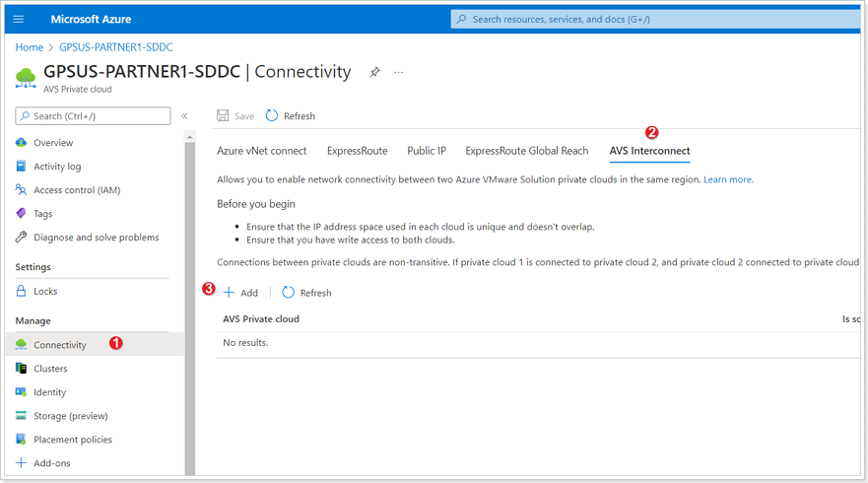Open Overview in the sidebar
This screenshot has width=868, height=483.
pos(53,142)
